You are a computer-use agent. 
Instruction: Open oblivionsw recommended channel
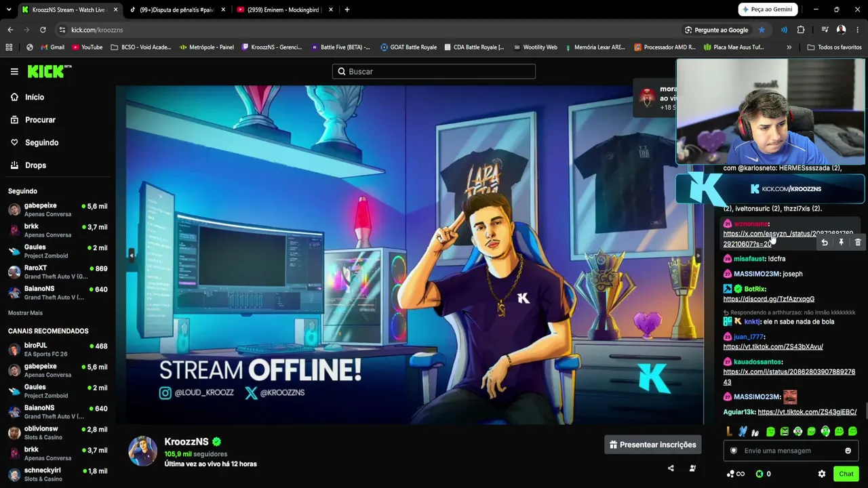(58, 433)
